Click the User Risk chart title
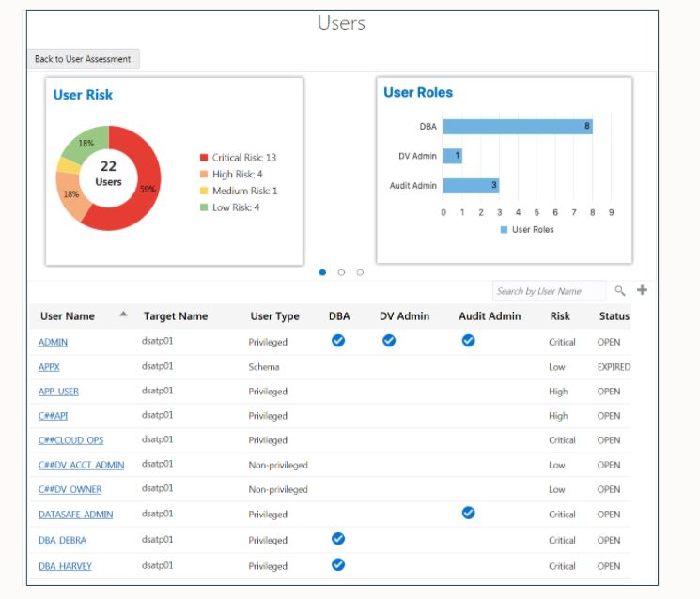This screenshot has height=599, width=700. (x=83, y=95)
